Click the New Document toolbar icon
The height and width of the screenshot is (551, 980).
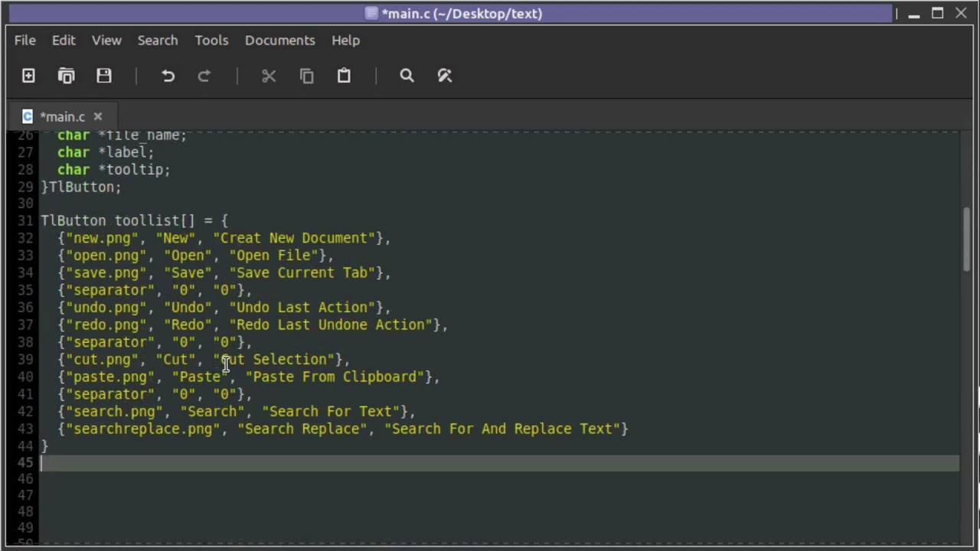pyautogui.click(x=28, y=76)
